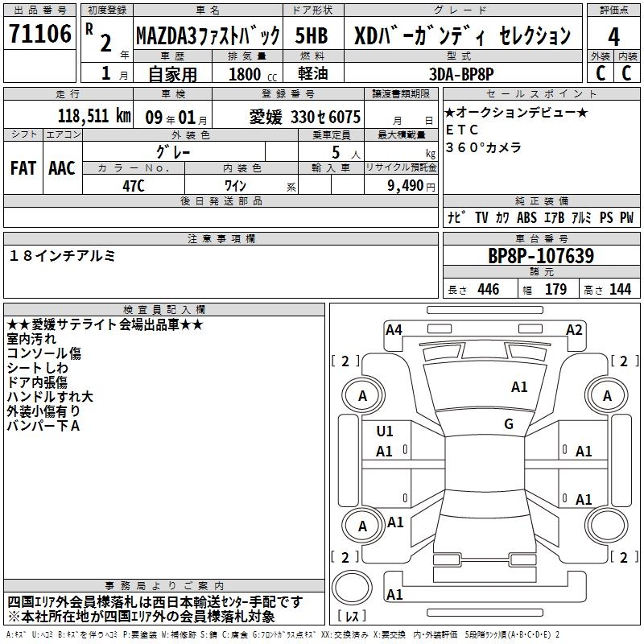Screen dimensions: 644x644
Task: Select equipment item エアB
Action: tap(554, 217)
